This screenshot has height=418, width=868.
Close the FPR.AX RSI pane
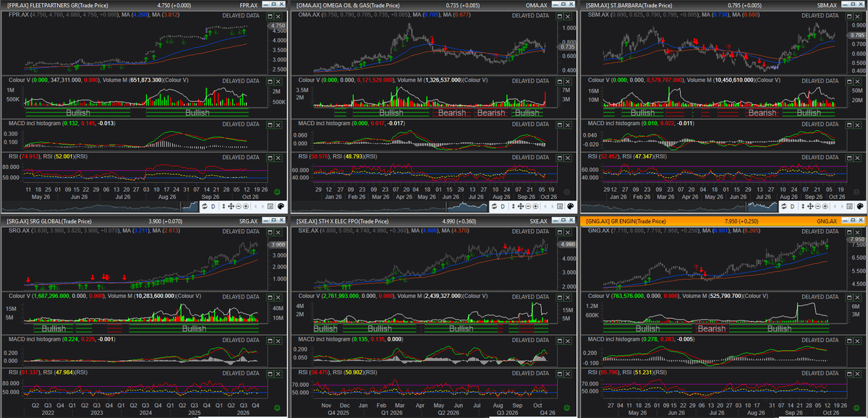[x=280, y=158]
